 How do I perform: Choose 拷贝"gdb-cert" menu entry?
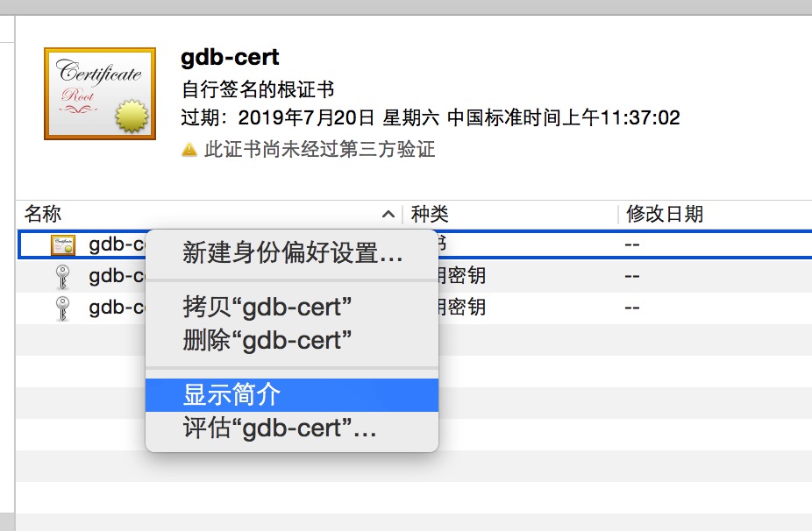coord(292,307)
